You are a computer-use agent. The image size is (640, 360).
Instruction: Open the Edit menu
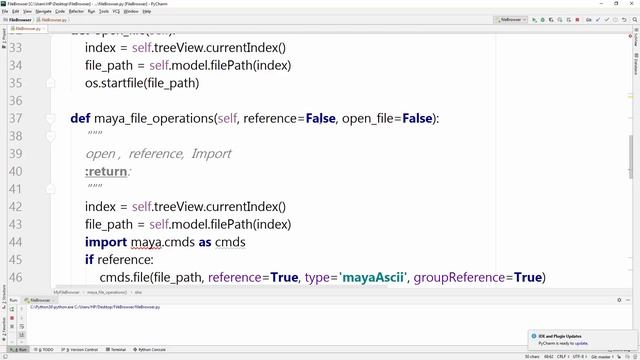click(x=16, y=11)
